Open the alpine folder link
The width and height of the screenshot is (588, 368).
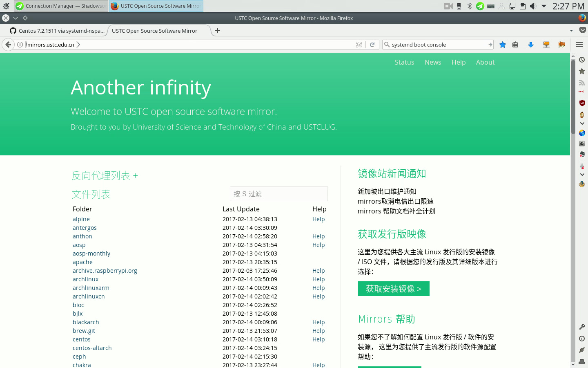pyautogui.click(x=81, y=219)
